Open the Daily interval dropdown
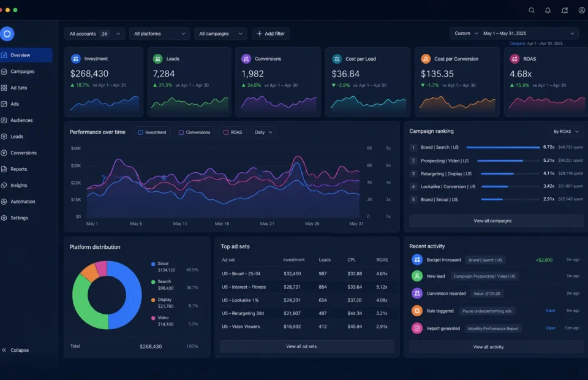Screen dimensions: 588x380 pyautogui.click(x=263, y=132)
